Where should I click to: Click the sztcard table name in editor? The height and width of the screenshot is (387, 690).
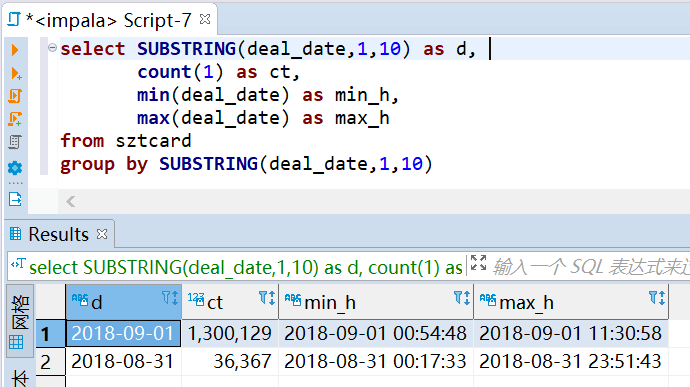[153, 141]
